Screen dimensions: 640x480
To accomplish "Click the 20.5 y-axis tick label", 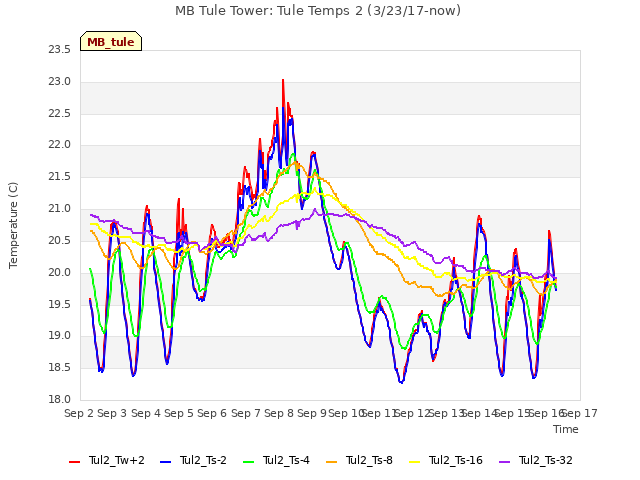I will (x=60, y=240).
